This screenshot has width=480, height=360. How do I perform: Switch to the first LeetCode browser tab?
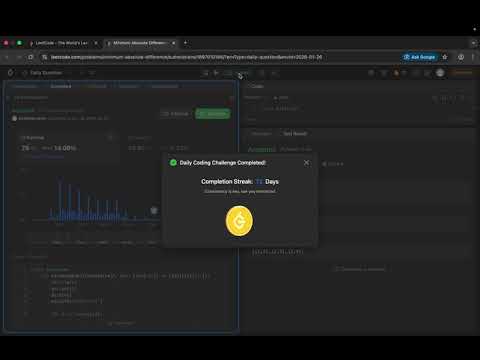click(x=62, y=43)
